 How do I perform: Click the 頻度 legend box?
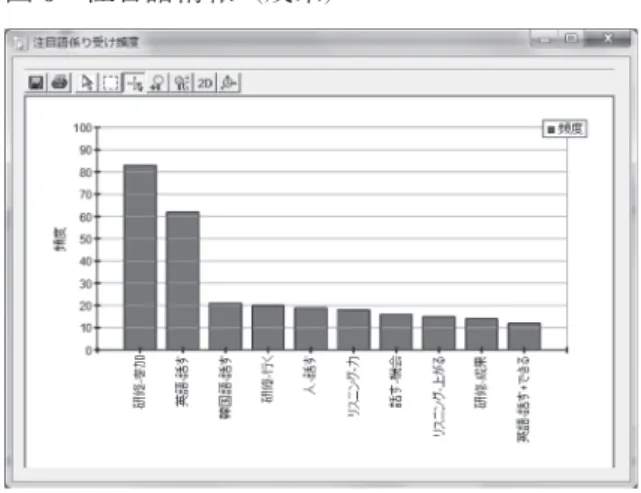point(565,129)
